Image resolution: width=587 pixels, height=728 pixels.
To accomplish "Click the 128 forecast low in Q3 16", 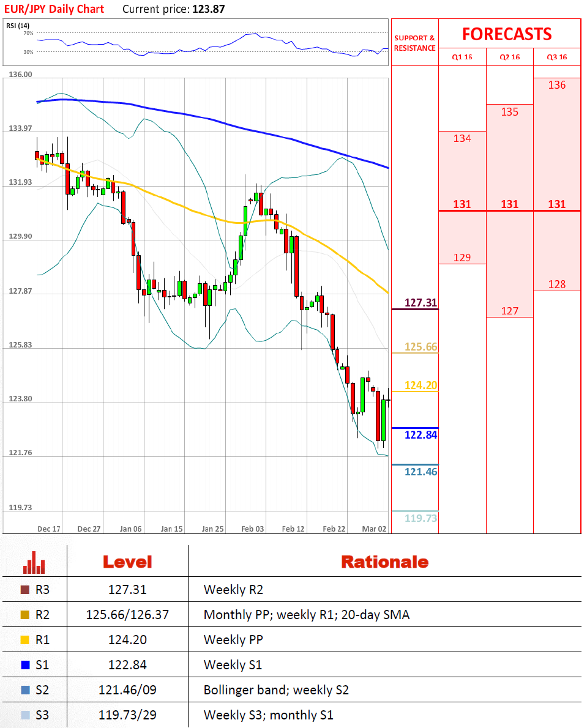I will (557, 284).
